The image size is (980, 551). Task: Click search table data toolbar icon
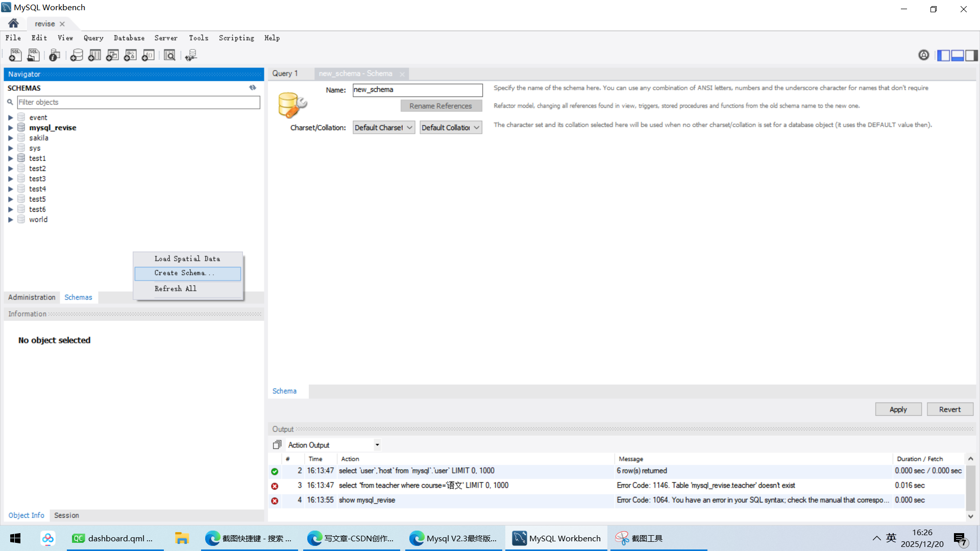coord(169,55)
